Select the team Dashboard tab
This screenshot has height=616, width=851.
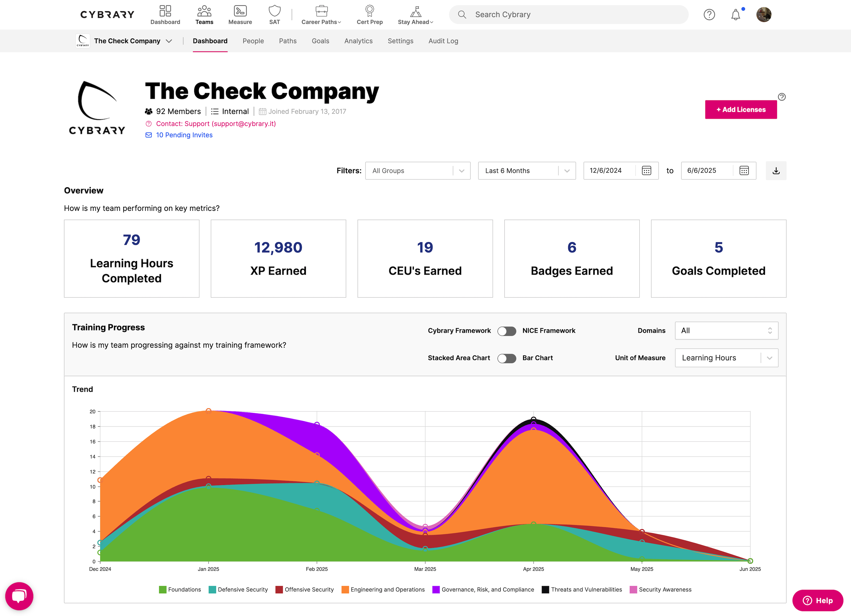coord(210,41)
